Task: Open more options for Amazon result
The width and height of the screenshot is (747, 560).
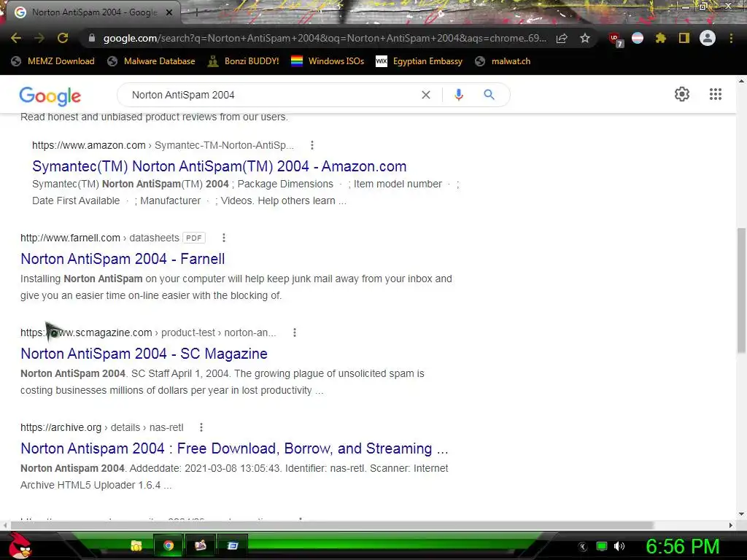Action: pos(312,145)
